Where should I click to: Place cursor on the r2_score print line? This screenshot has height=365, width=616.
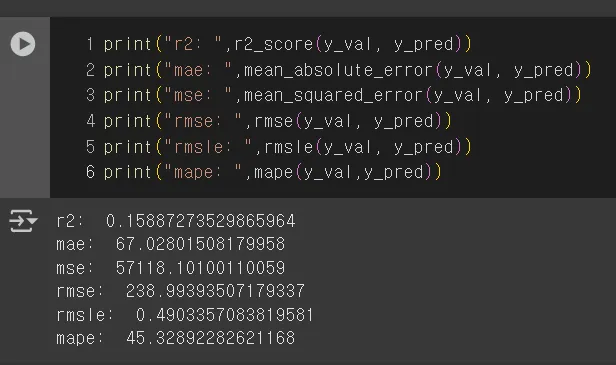[x=287, y=44]
